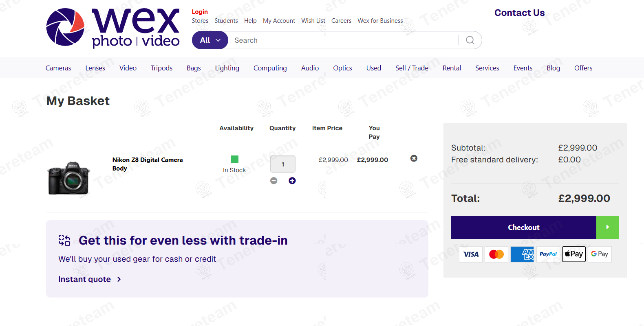The image size is (644, 326).
Task: Go to My Account
Action: [279, 21]
